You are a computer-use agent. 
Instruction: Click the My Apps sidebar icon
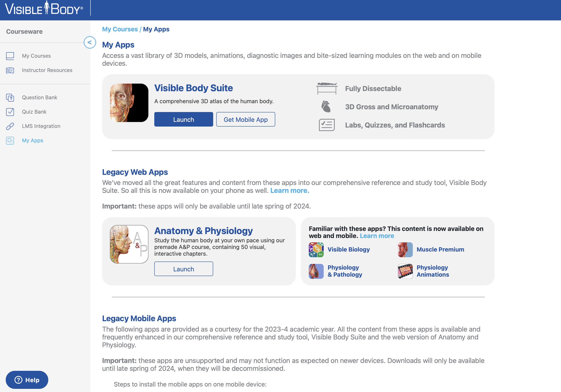click(10, 141)
